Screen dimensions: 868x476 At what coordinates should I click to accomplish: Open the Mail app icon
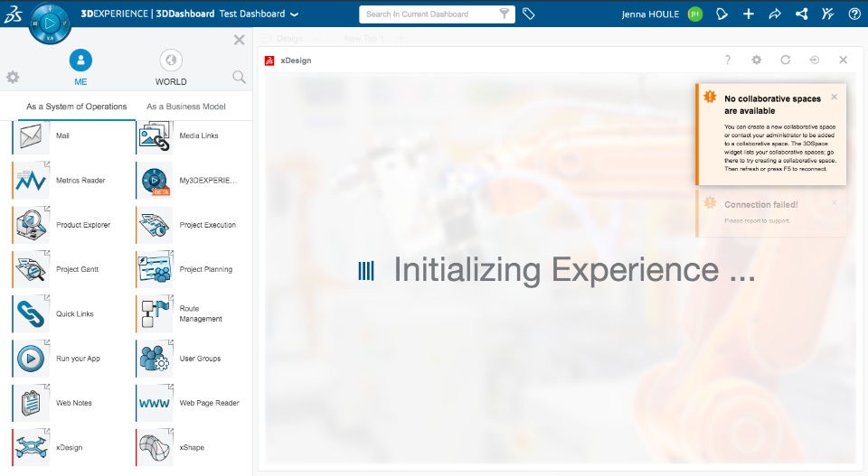31,136
